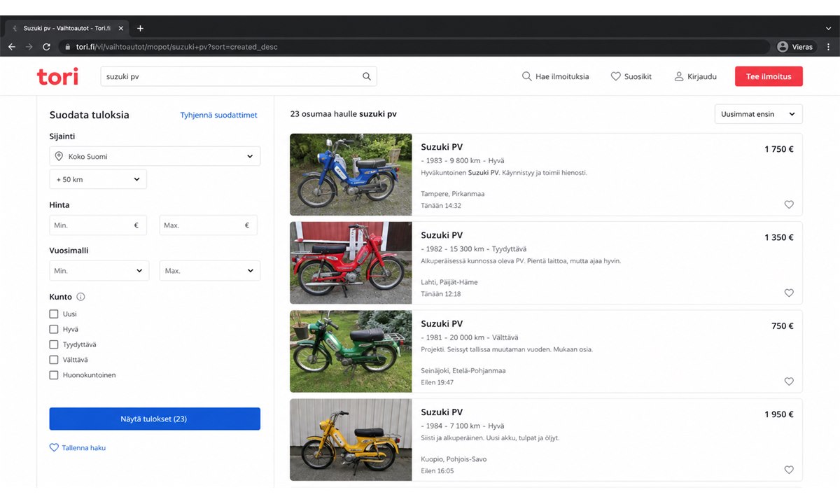This screenshot has height=504, width=840.
Task: Click Näytä tulokset (23) button
Action: pyautogui.click(x=155, y=419)
